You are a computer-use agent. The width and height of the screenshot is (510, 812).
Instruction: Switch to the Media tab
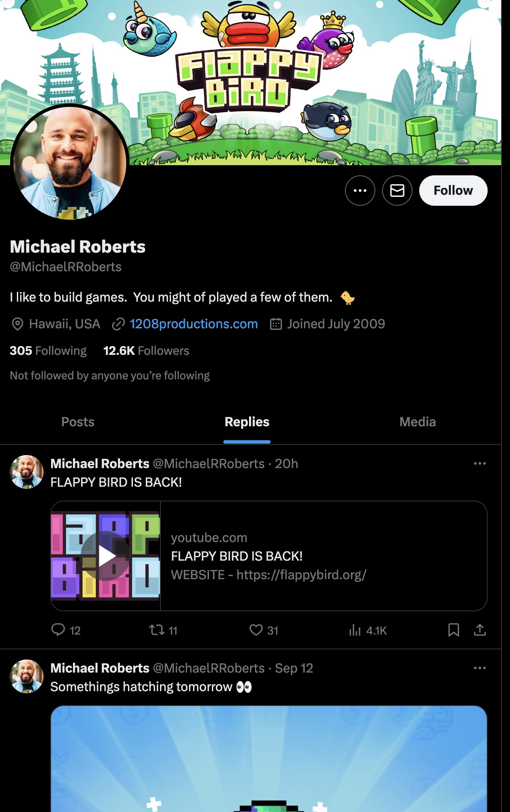(x=417, y=422)
